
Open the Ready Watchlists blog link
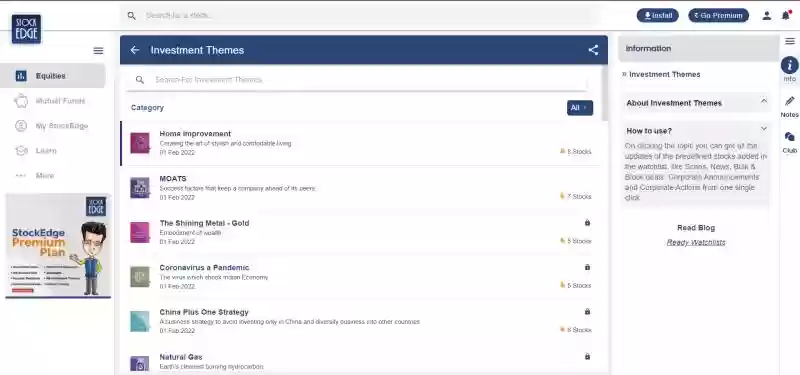[696, 242]
